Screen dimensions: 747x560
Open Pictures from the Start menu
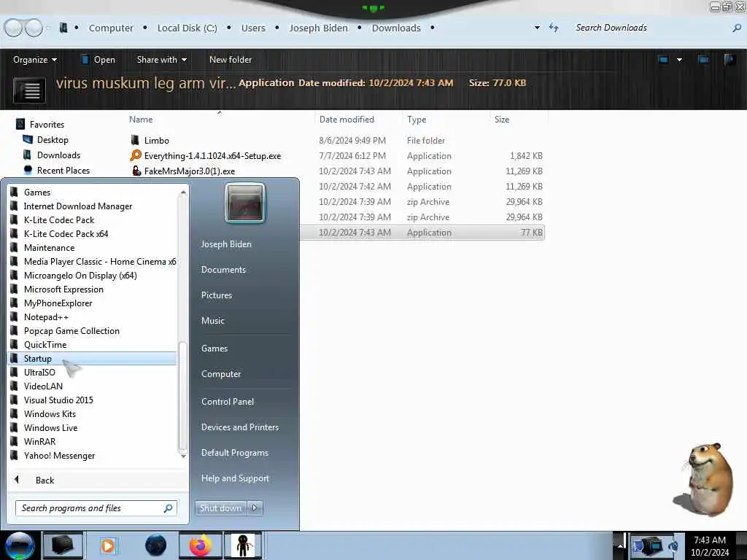pyautogui.click(x=217, y=295)
